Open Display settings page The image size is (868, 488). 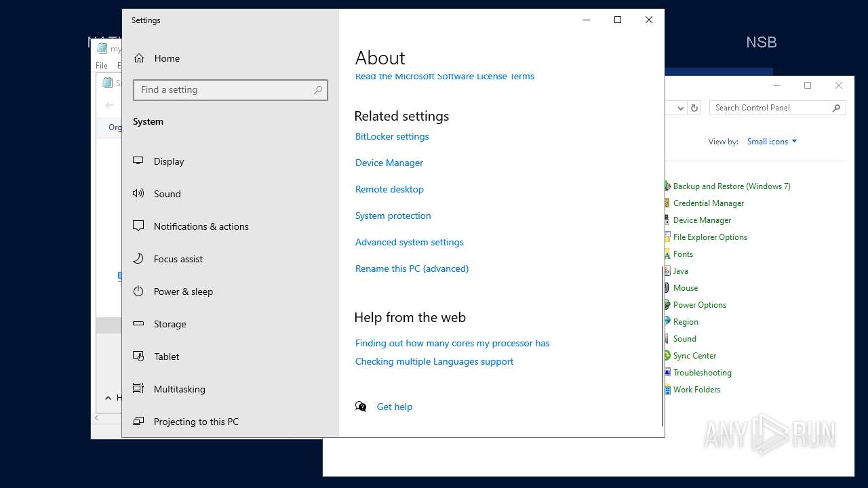(230, 161)
